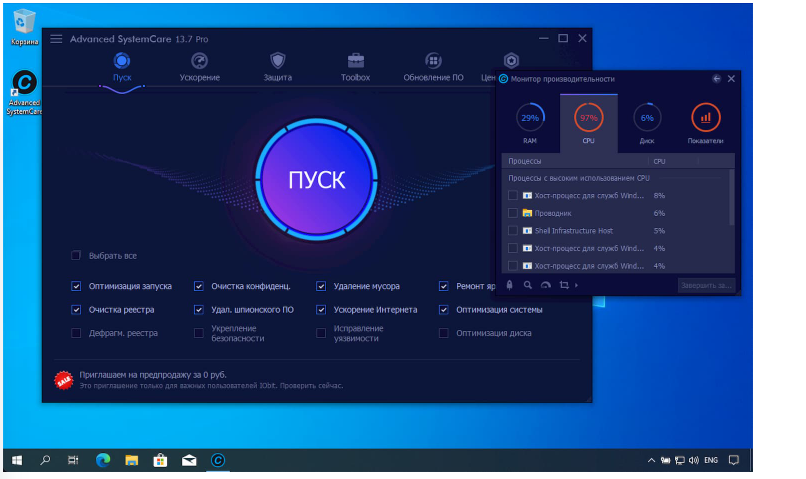Click the network icon in the tray
Image resolution: width=806 pixels, height=479 pixels.
point(680,460)
